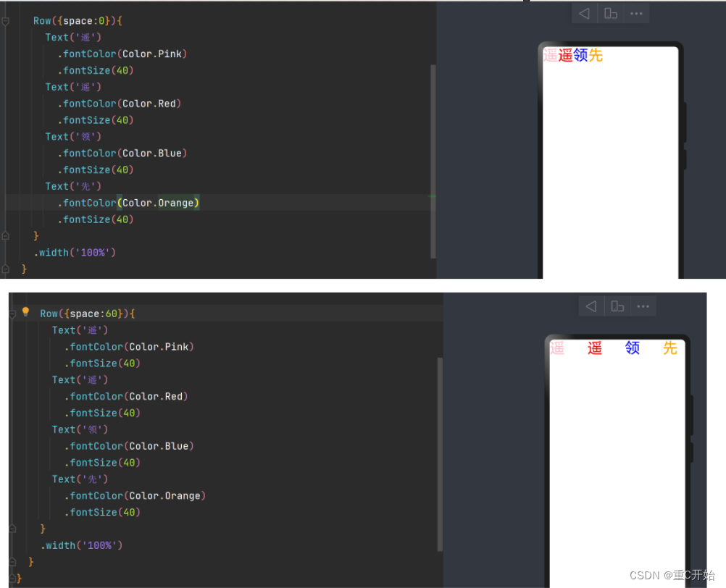The image size is (726, 588).
Task: Collapse code block at final closing brace in top editor
Action: tap(6, 268)
